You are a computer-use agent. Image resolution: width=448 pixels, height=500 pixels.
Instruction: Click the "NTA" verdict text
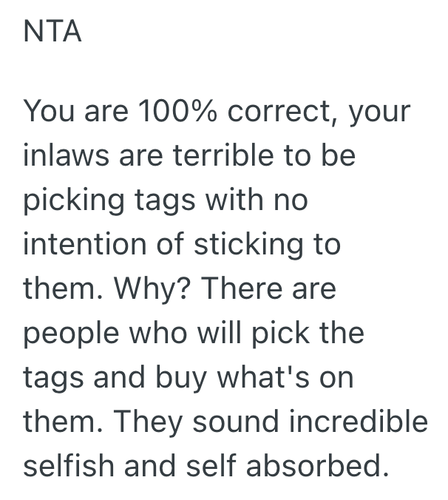[52, 33]
